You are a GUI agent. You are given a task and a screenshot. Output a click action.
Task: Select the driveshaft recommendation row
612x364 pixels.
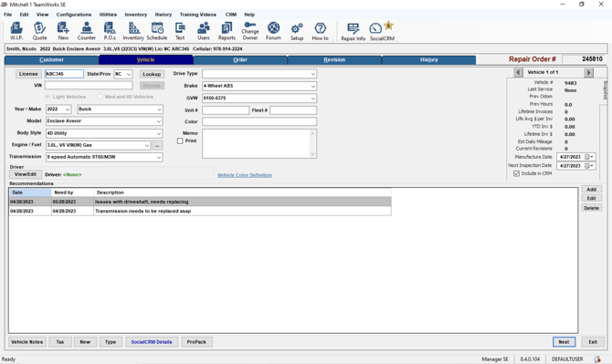pos(200,202)
